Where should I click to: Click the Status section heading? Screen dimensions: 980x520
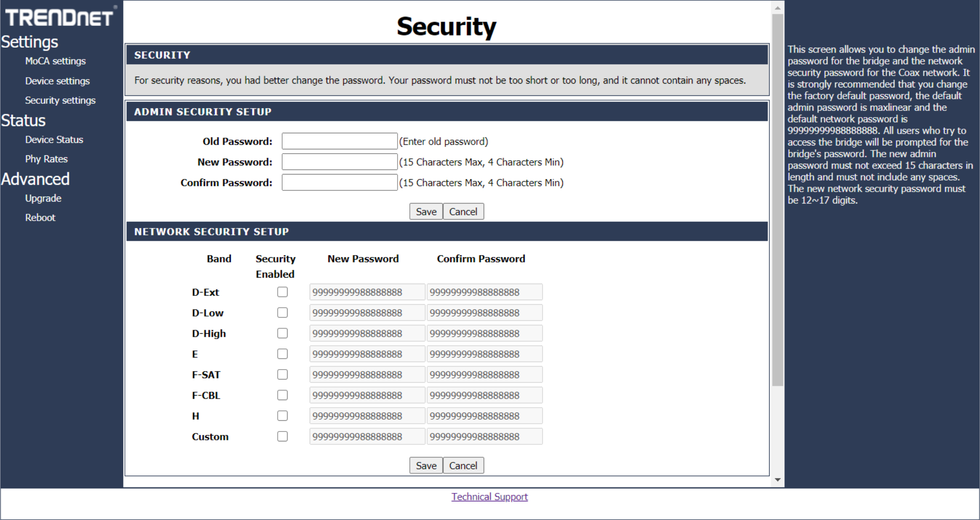point(23,120)
